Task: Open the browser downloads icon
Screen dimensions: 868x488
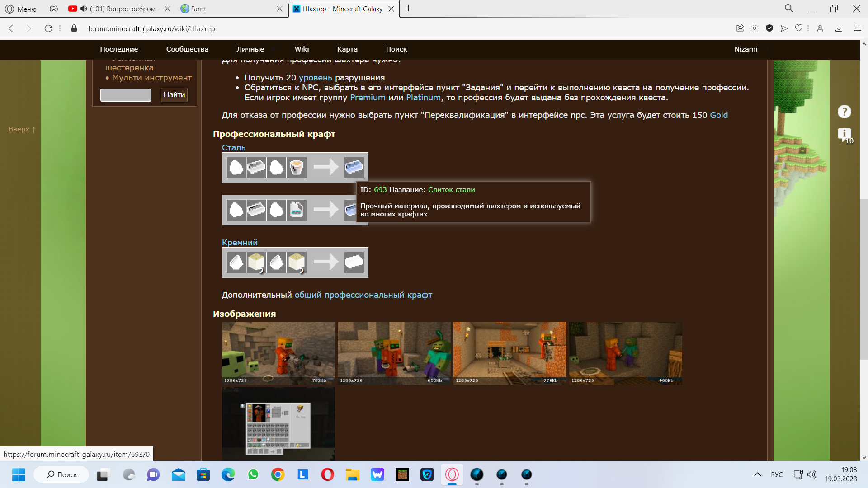Action: (839, 28)
